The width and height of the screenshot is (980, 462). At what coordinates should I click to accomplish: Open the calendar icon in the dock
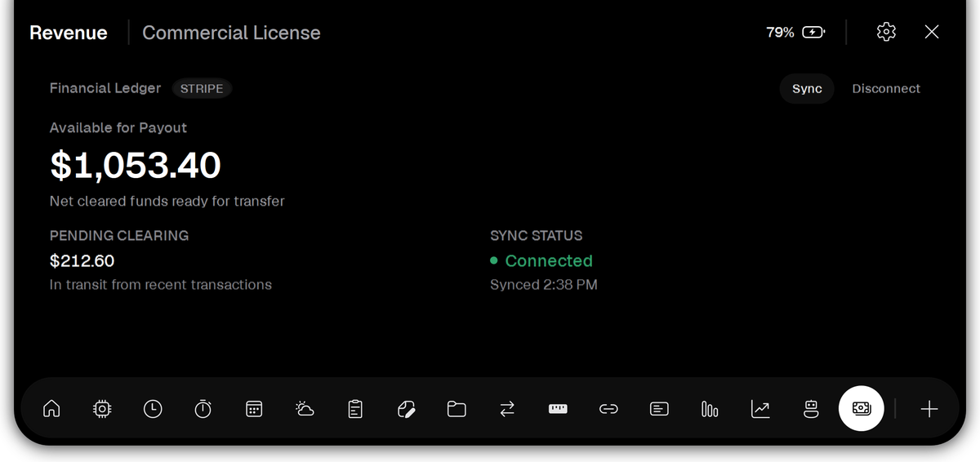click(x=254, y=409)
